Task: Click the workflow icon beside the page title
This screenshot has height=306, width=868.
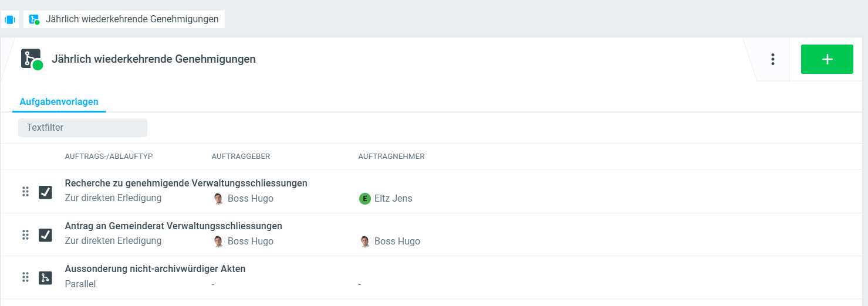Action: [x=32, y=59]
